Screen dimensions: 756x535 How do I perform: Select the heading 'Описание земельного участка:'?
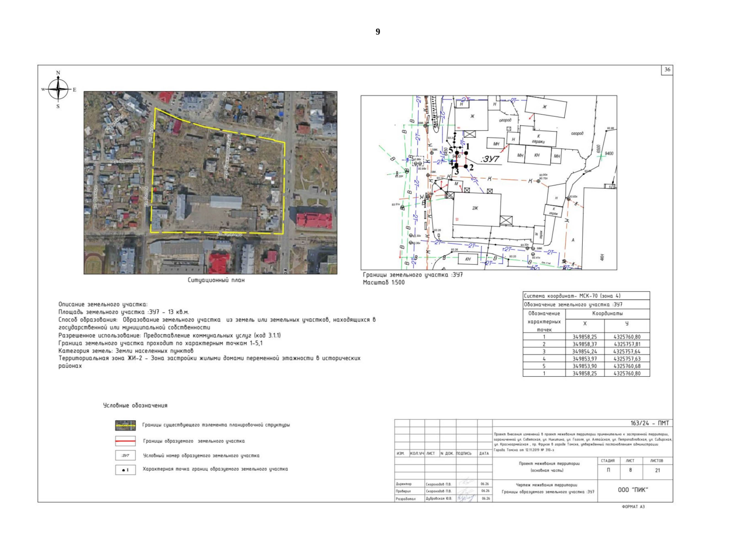(x=103, y=305)
